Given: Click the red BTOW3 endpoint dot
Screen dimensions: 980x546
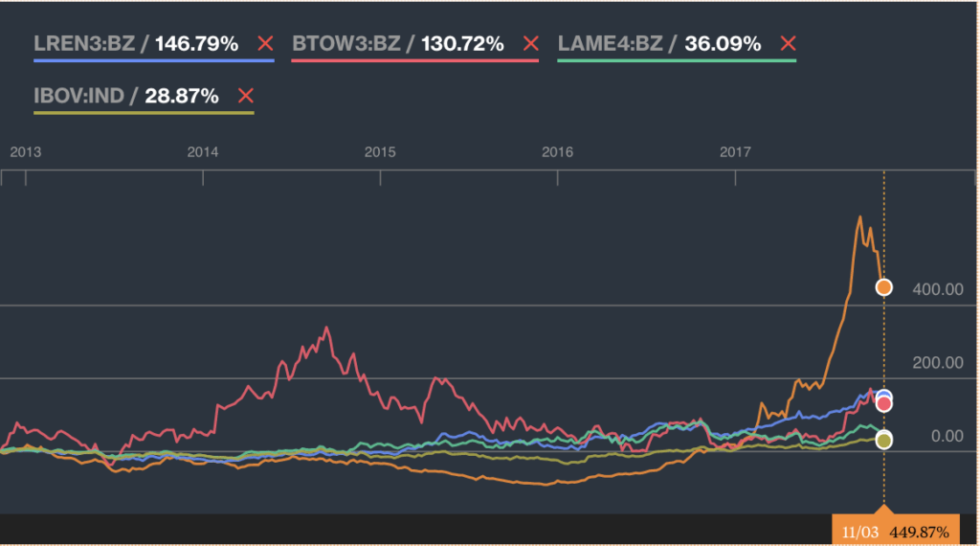Looking at the screenshot, I should click(x=884, y=404).
